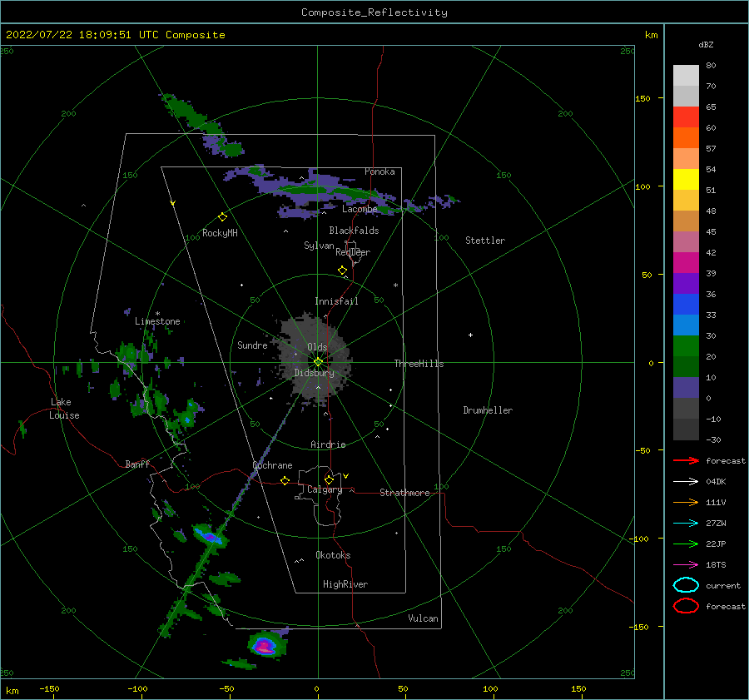
Task: Click the cyan current ellipse legend icon
Action: (x=686, y=585)
